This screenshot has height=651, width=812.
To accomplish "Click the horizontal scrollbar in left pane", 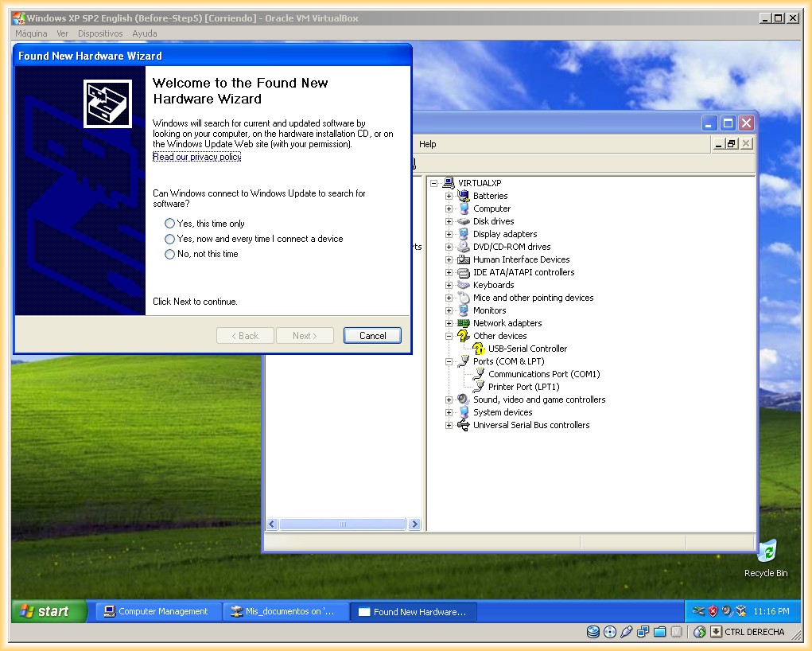I will click(343, 524).
